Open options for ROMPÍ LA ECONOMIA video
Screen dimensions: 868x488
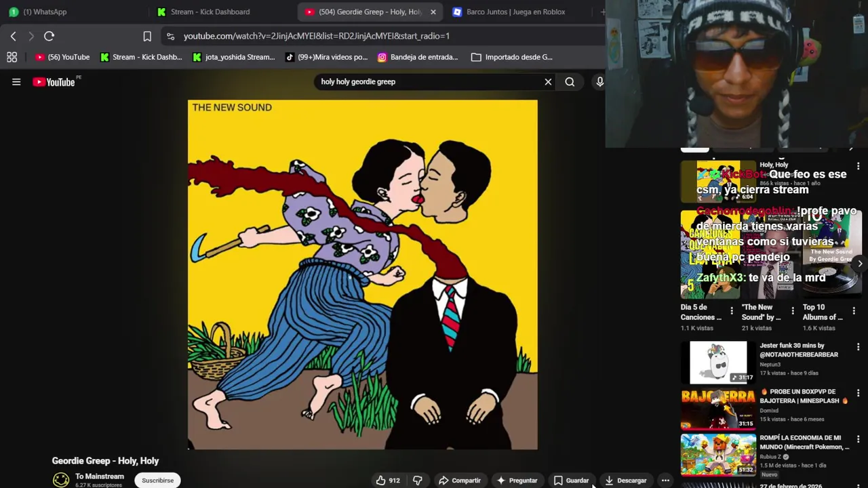(x=858, y=439)
